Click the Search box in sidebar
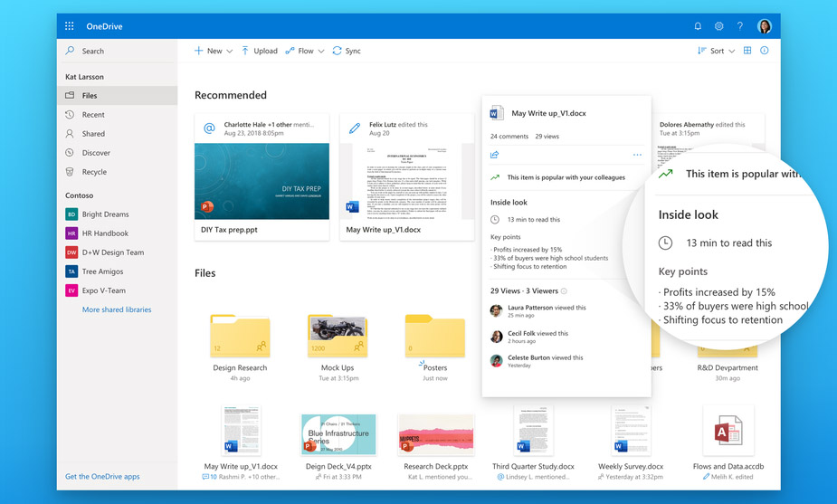Image resolution: width=837 pixels, height=504 pixels. pyautogui.click(x=118, y=52)
